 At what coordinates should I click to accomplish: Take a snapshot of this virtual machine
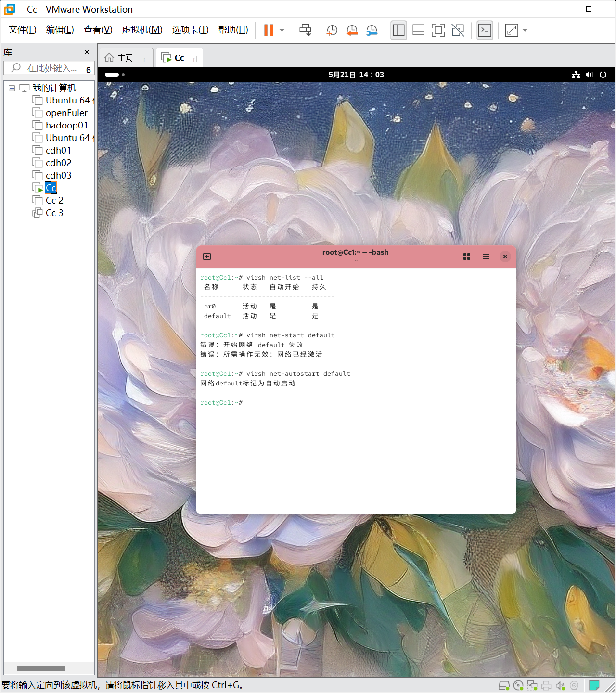click(332, 30)
